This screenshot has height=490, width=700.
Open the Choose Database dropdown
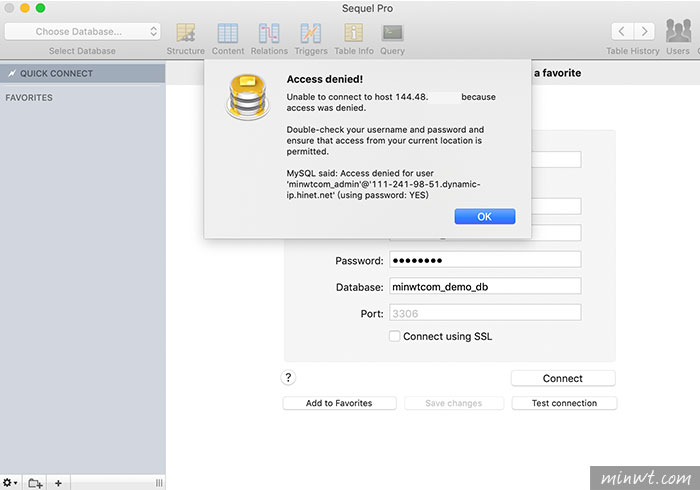point(83,32)
